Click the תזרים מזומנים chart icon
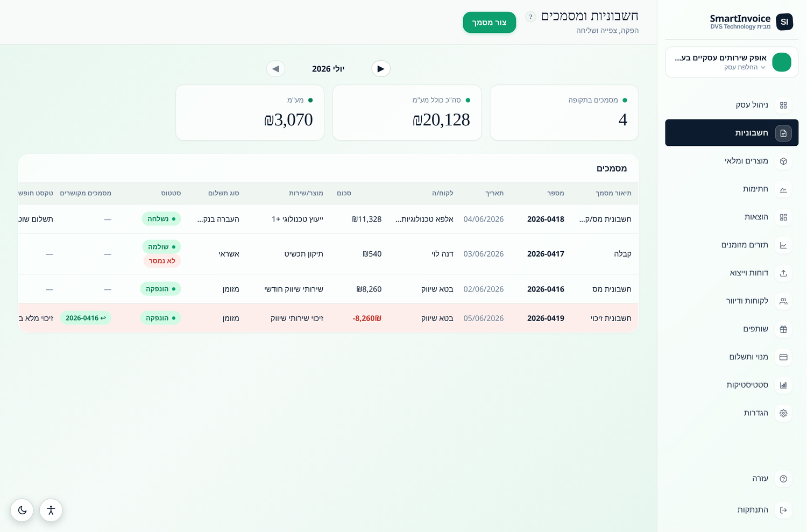 [x=783, y=245]
